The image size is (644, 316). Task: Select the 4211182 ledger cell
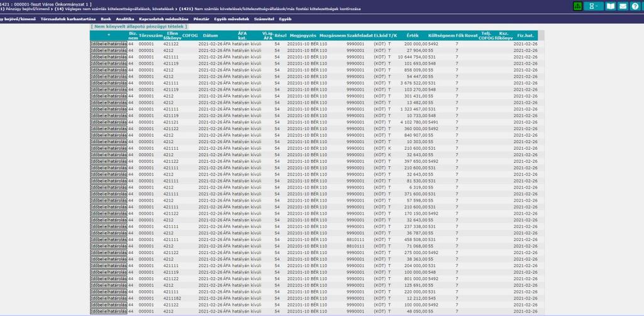[172, 298]
